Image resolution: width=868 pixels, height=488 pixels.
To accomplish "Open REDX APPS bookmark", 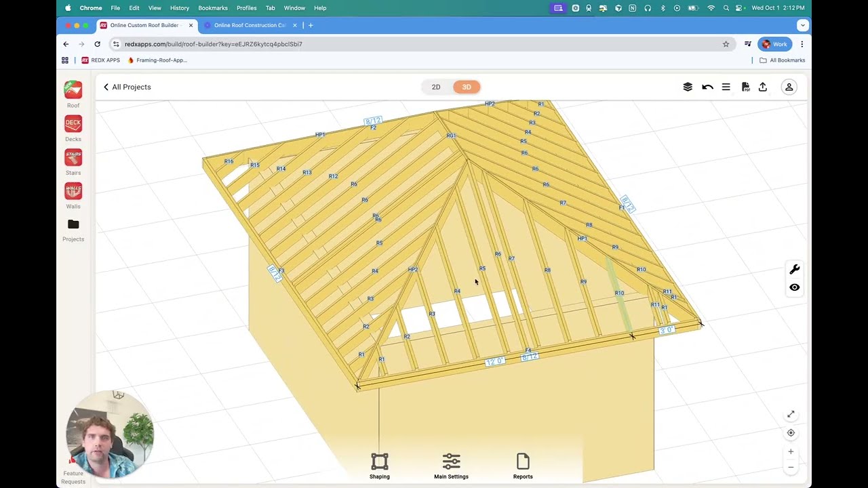I will tap(100, 60).
